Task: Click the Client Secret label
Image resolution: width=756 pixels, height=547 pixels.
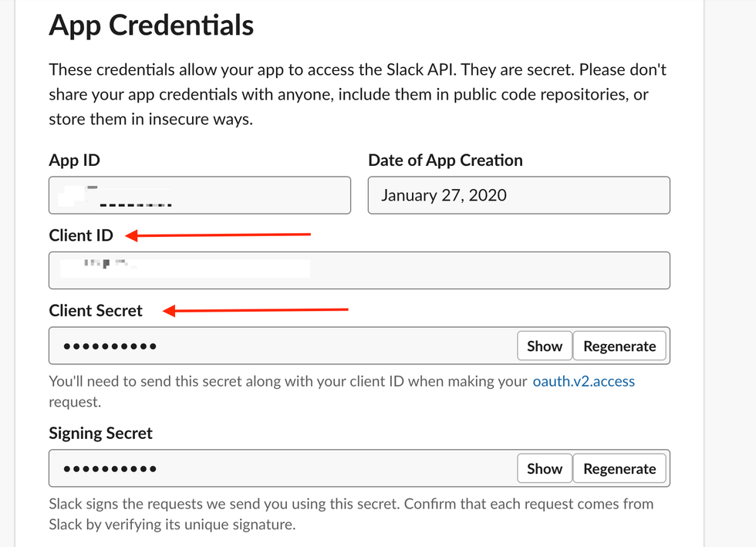Action: 96,311
